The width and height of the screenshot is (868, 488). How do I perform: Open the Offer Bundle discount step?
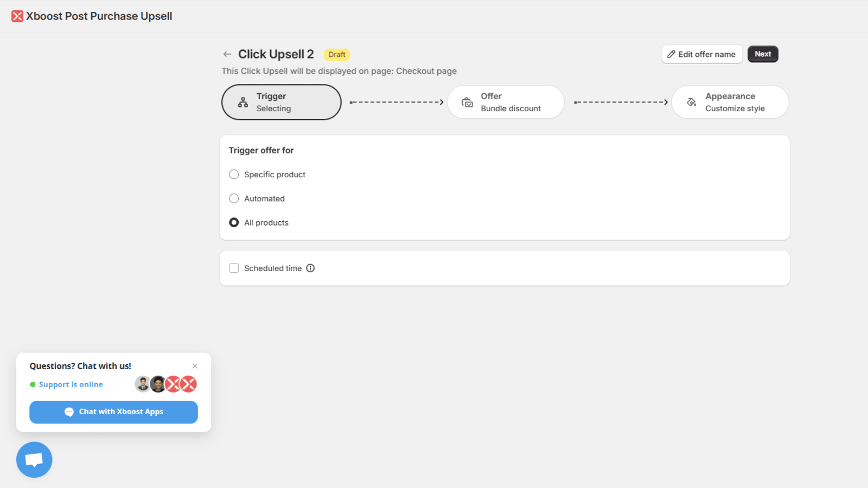[506, 102]
